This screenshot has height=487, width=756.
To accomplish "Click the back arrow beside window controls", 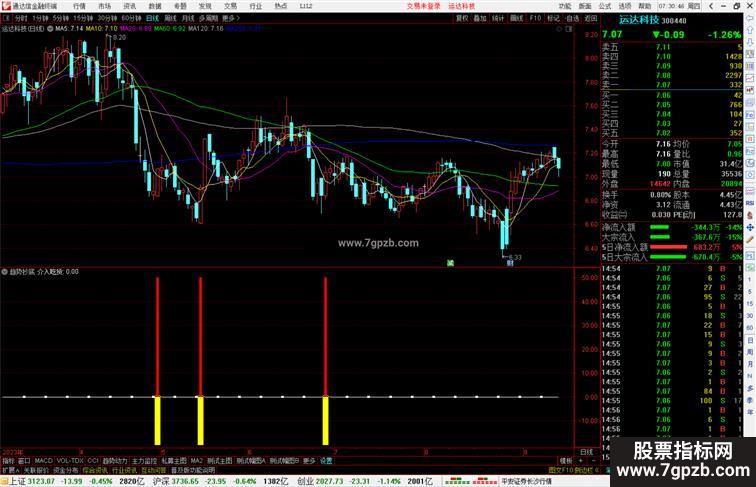I will pyautogui.click(x=711, y=6).
